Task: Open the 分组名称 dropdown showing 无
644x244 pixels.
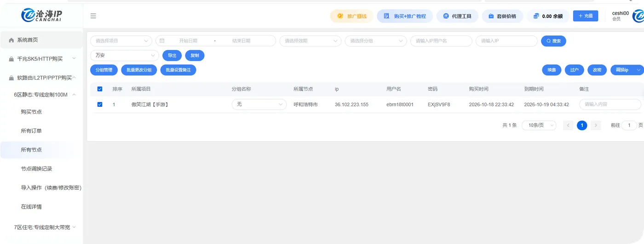Action: (259, 105)
